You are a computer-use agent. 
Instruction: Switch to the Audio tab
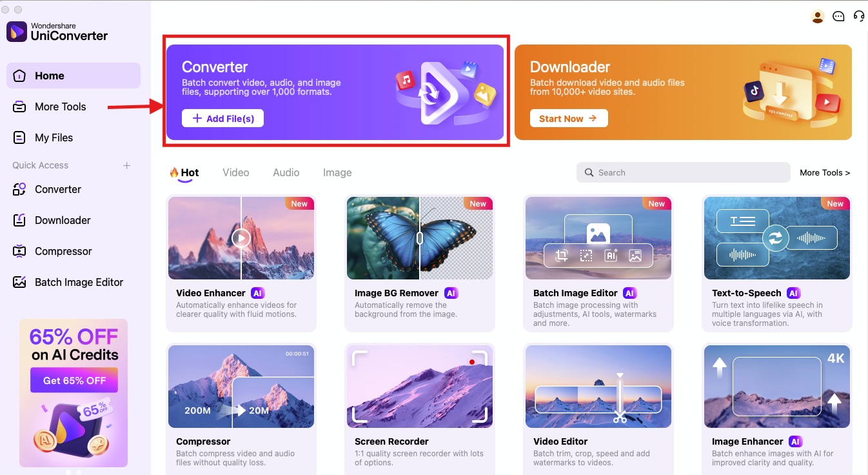[286, 172]
